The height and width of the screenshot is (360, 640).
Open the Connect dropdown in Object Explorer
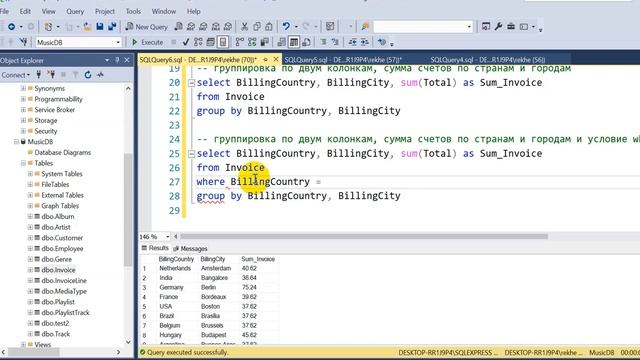(16, 75)
